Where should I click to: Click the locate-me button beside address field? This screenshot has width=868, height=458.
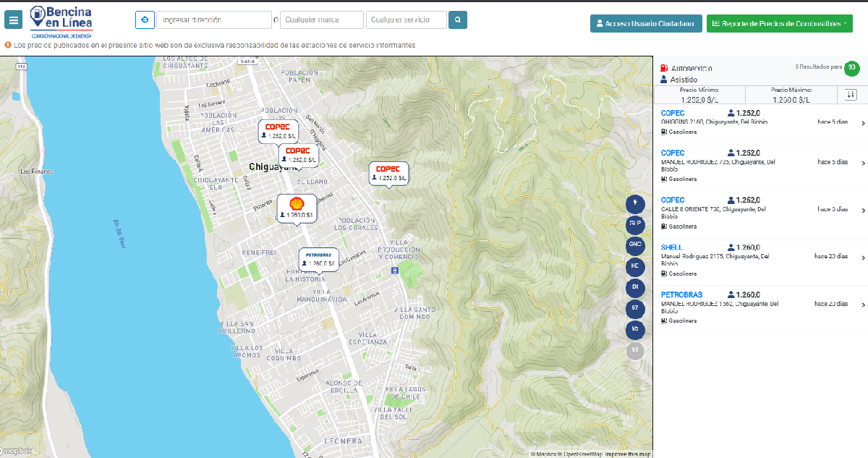[x=145, y=20]
